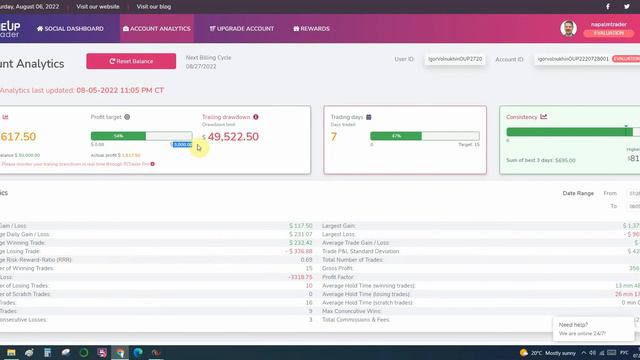The height and width of the screenshot is (360, 640).
Task: Open the calculator app in taskbar
Action: click(x=47, y=353)
